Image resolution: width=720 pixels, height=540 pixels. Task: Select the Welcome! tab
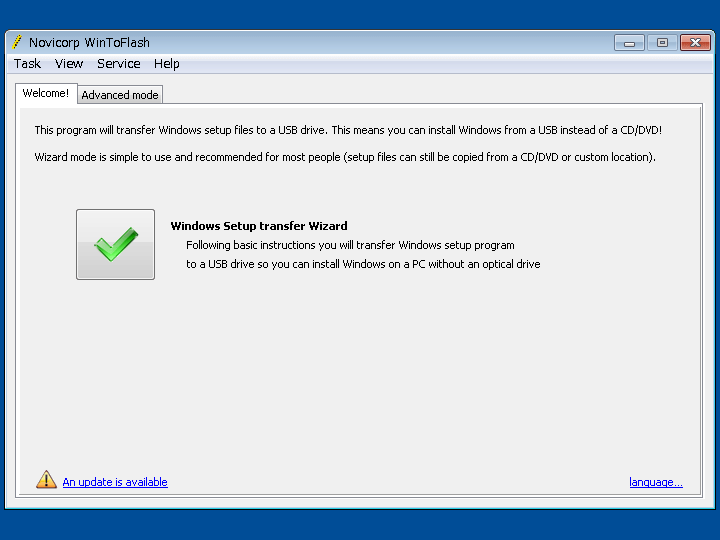click(46, 93)
